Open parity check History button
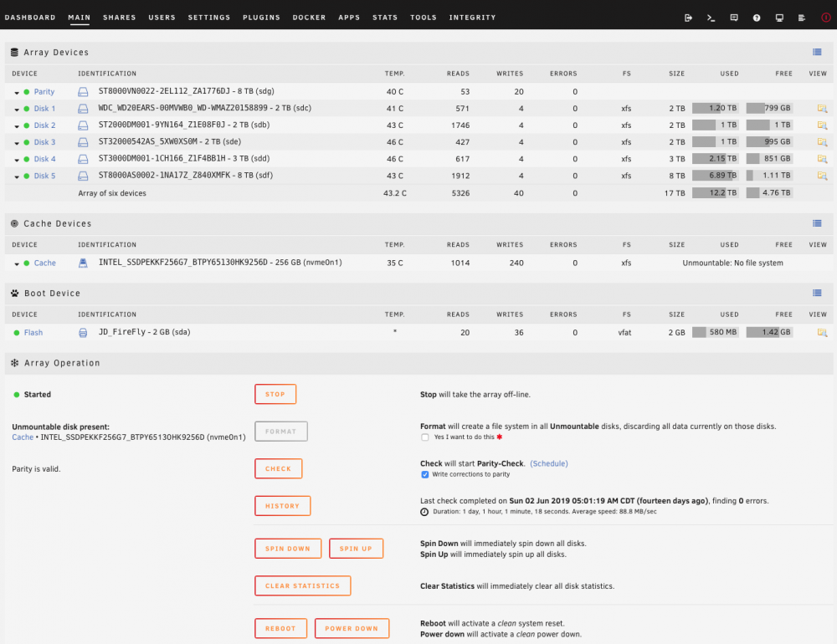The image size is (837, 644). [282, 506]
